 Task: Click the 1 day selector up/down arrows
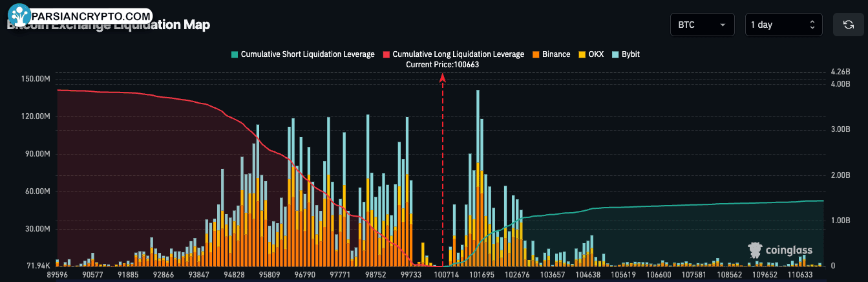[x=812, y=25]
